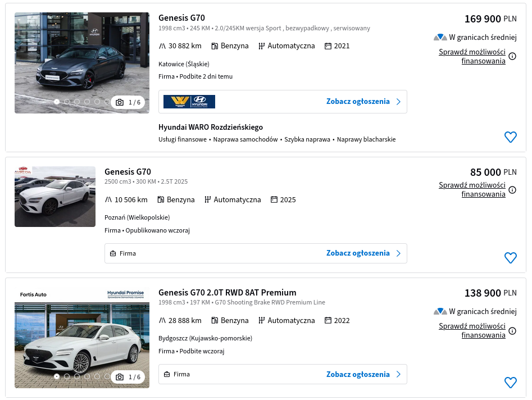The height and width of the screenshot is (400, 532).
Task: Open the white Genesis G70 thumbnail from Poznań
Action: click(55, 197)
